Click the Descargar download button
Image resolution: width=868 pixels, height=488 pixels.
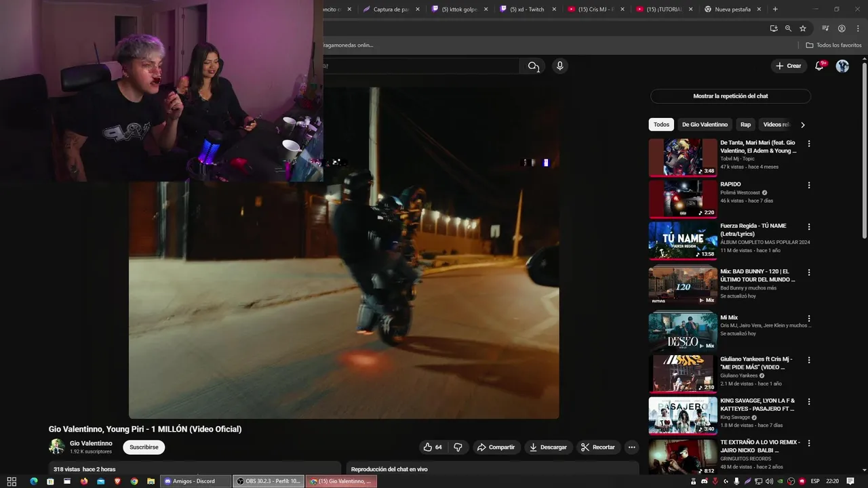(548, 447)
